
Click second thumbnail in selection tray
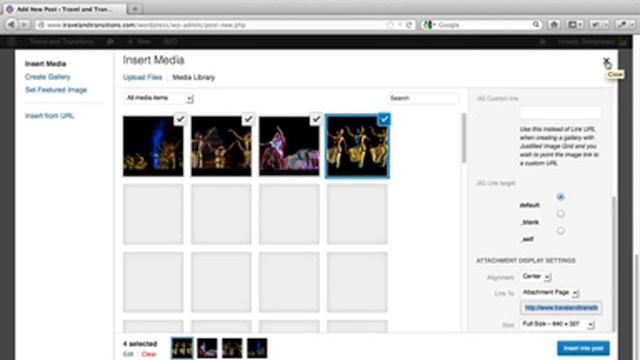pyautogui.click(x=207, y=348)
